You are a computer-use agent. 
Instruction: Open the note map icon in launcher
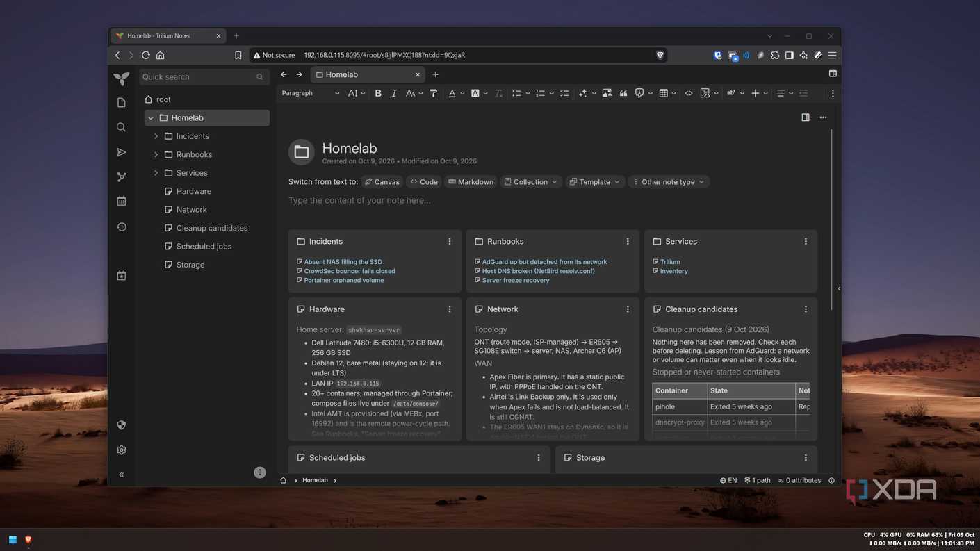tap(122, 177)
